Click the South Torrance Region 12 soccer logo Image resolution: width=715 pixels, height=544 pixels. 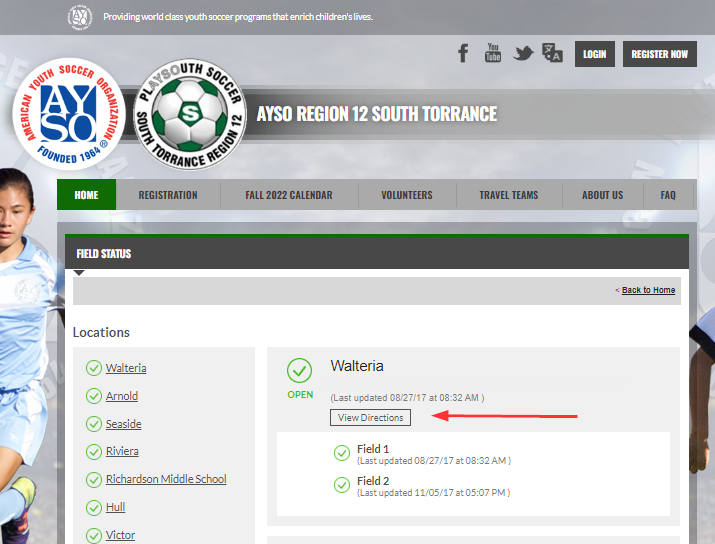pyautogui.click(x=189, y=113)
